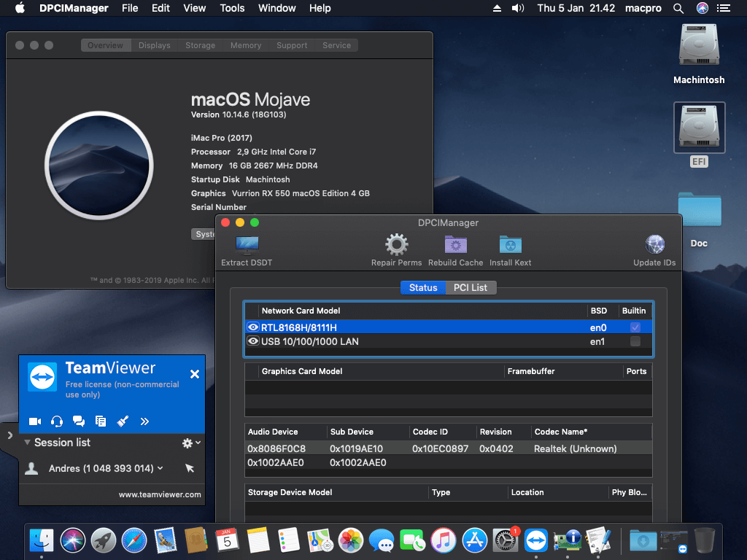Open the Calendar app in the Dock

[x=227, y=540]
